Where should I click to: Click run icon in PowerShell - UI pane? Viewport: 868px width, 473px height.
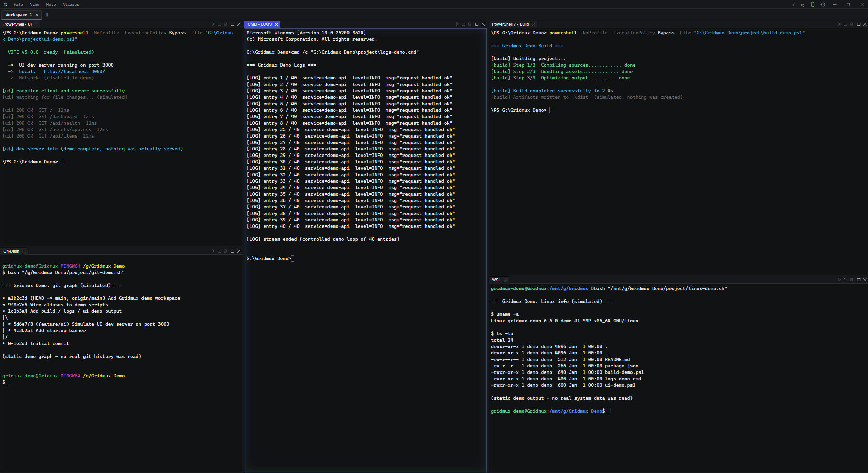point(213,24)
